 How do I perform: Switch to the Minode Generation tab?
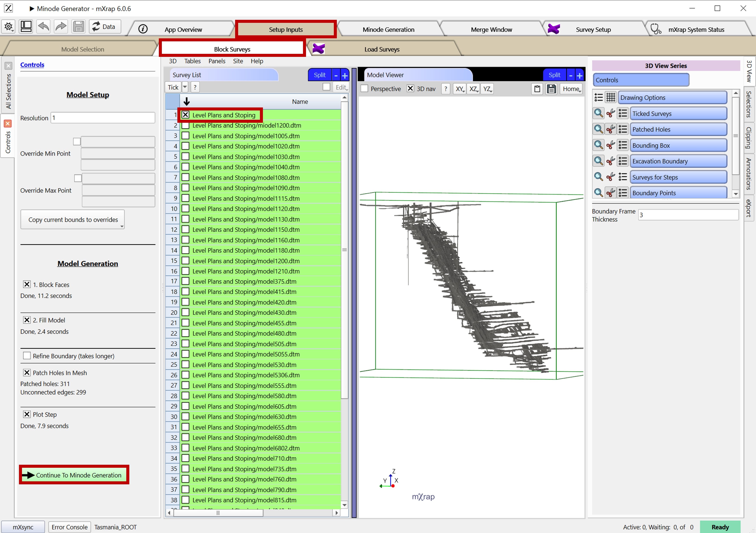pyautogui.click(x=388, y=30)
